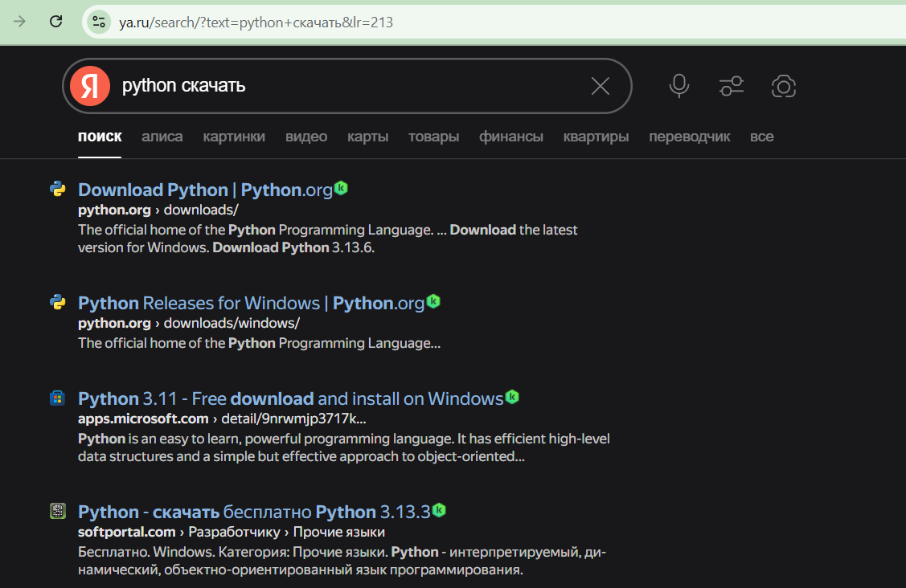The image size is (906, 588).
Task: Click snippet text mentioning Download Python 3.13.6
Action: tap(328, 239)
